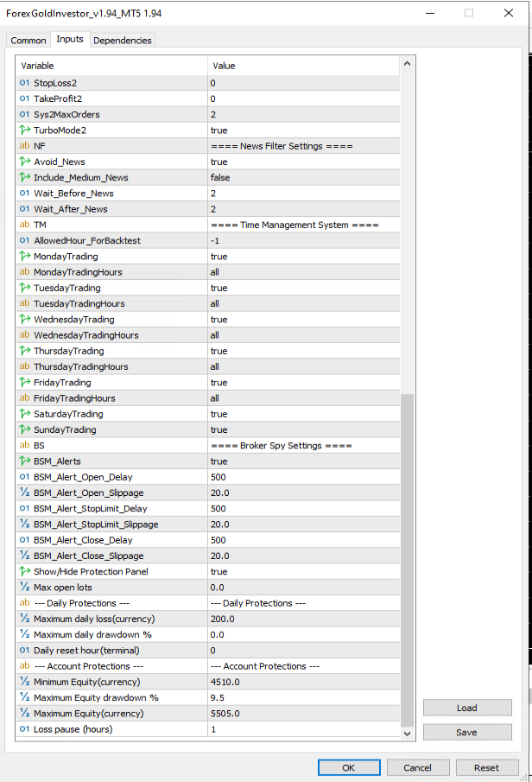Screen dimensions: 532x782
Task: Click the integer icon next to Wait_After_News
Action: coord(24,209)
